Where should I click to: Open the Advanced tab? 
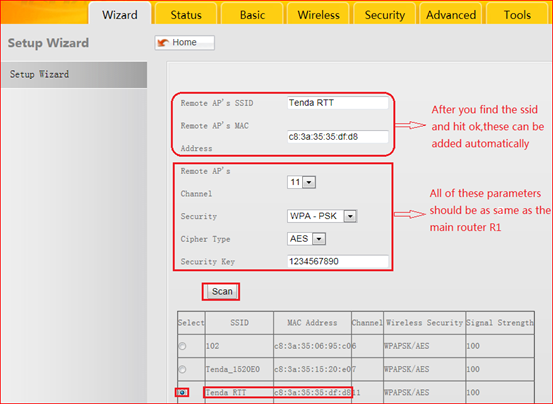click(451, 14)
